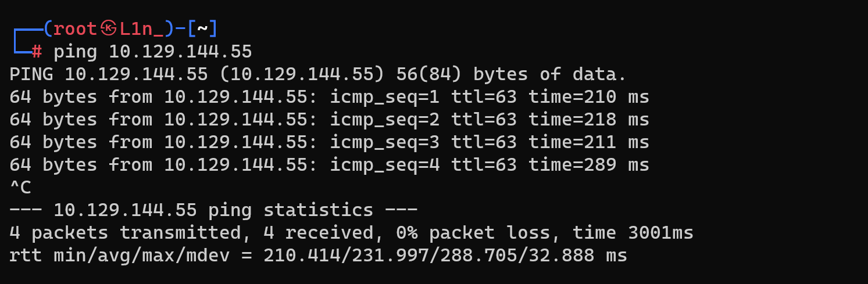
Task: Click the ^C interrupt marker
Action: 20,188
